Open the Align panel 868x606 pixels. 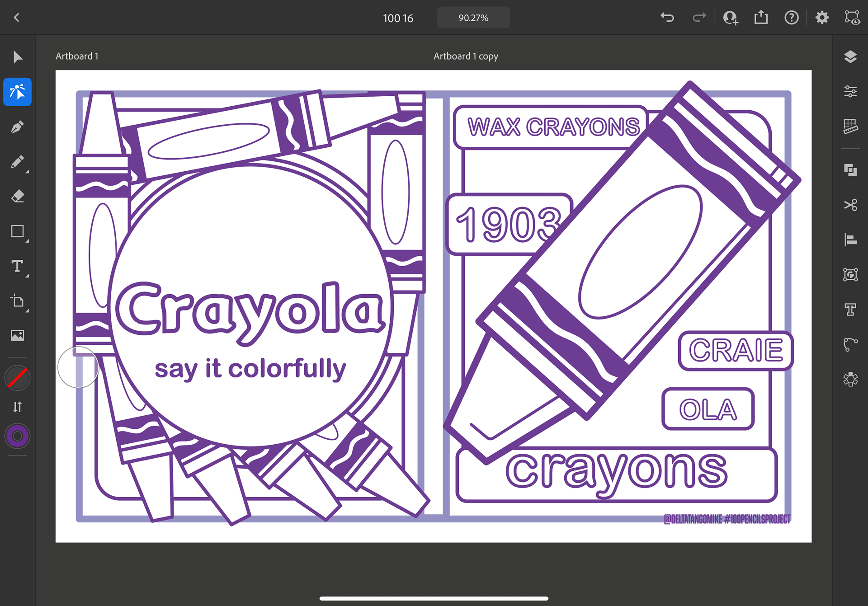pos(850,240)
